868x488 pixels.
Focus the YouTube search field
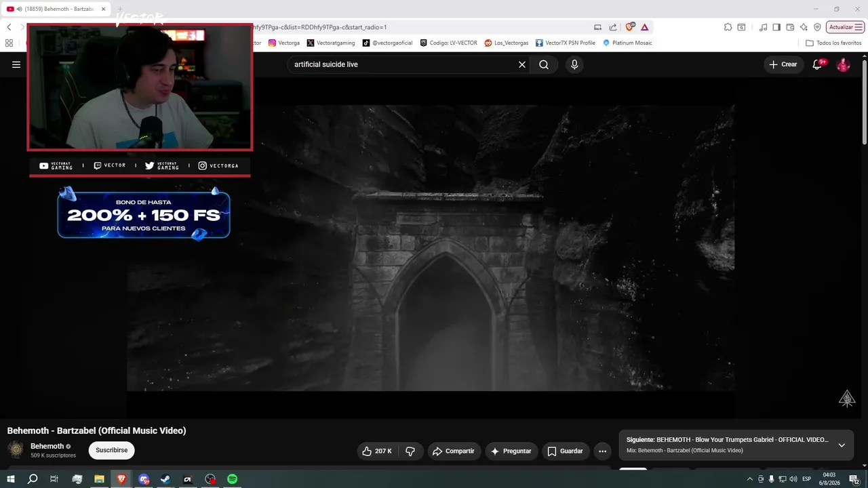(403, 64)
